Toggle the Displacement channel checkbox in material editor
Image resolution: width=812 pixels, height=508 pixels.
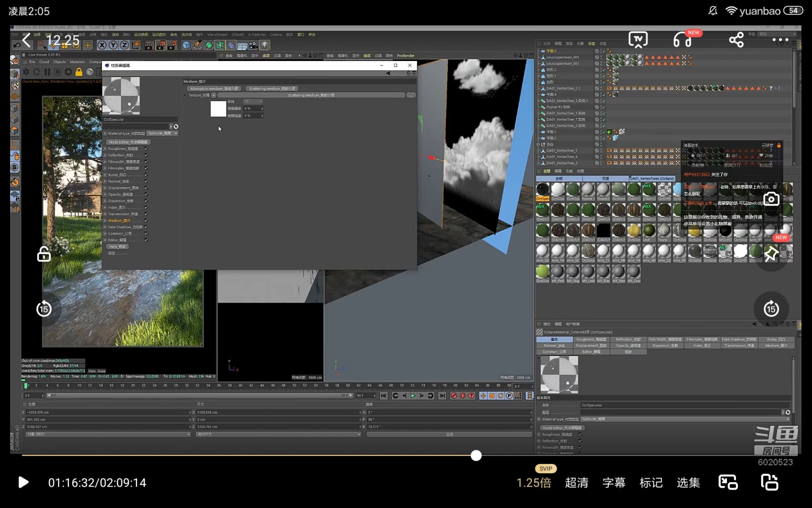click(146, 188)
